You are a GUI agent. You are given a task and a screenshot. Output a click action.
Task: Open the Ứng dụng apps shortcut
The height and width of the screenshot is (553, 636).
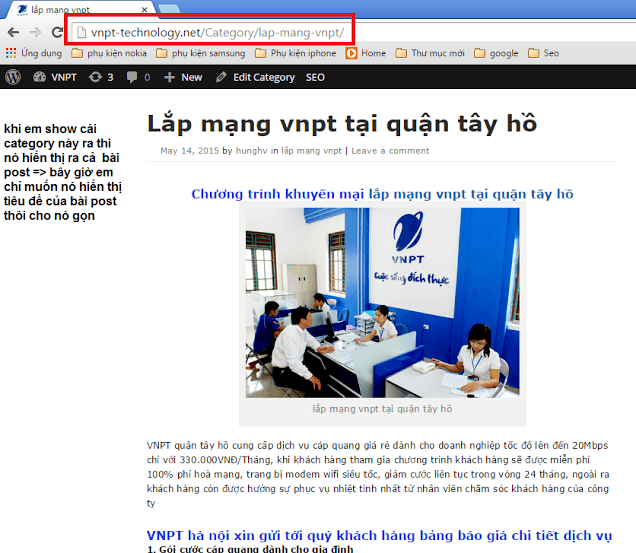click(x=34, y=53)
